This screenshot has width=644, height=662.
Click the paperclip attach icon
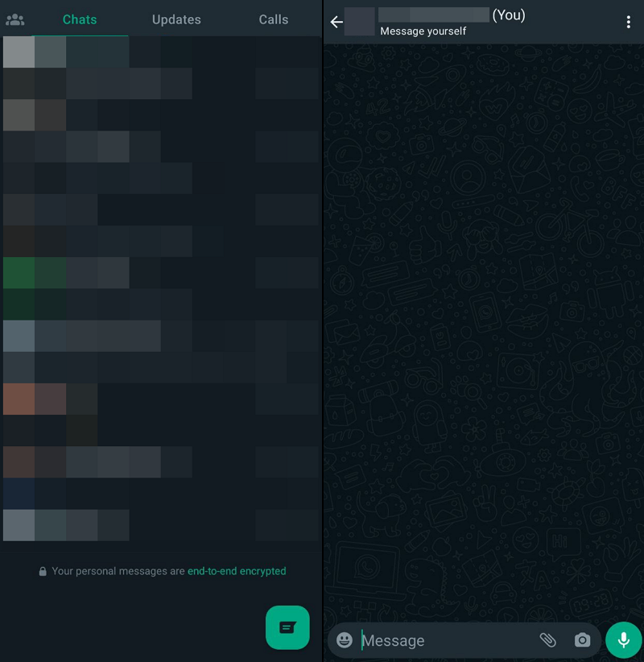pos(547,640)
